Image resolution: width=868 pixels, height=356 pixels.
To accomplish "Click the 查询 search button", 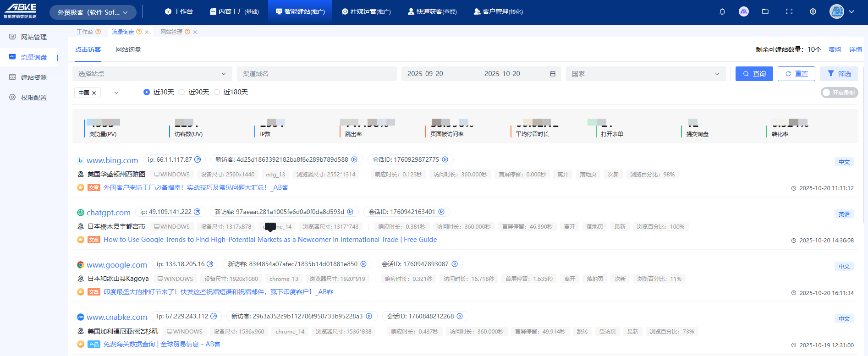I will [x=754, y=74].
